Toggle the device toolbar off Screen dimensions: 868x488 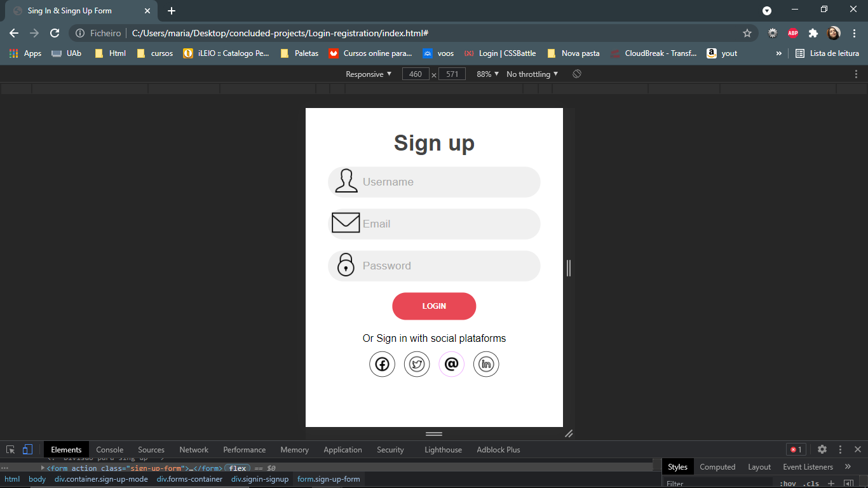coord(26,449)
